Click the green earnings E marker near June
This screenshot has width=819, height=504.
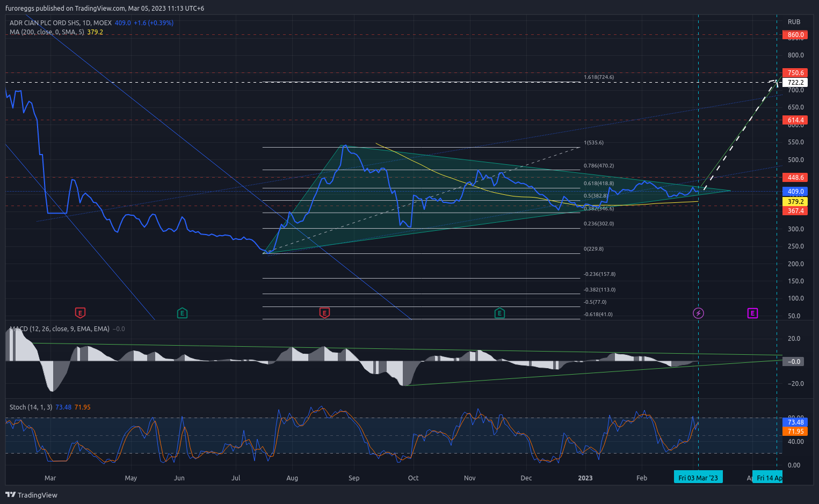(182, 313)
